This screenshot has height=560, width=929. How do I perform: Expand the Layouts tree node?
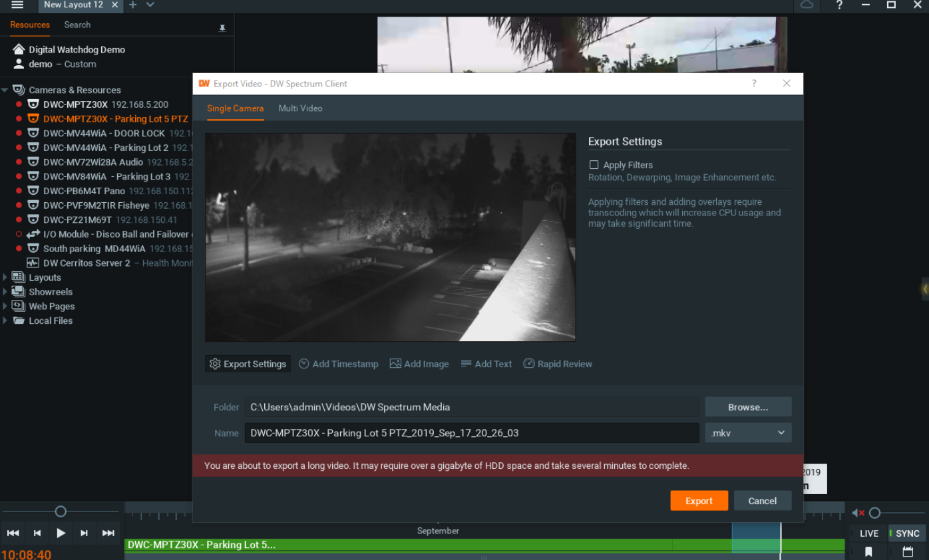(x=5, y=277)
